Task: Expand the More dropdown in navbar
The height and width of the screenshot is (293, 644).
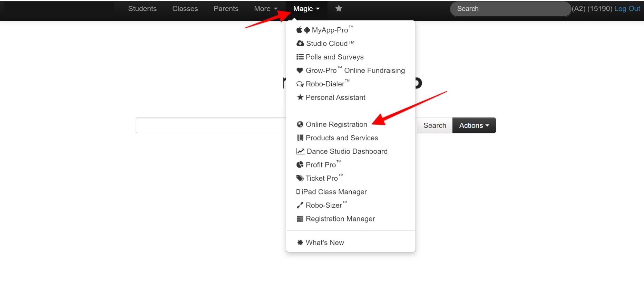Action: click(265, 9)
